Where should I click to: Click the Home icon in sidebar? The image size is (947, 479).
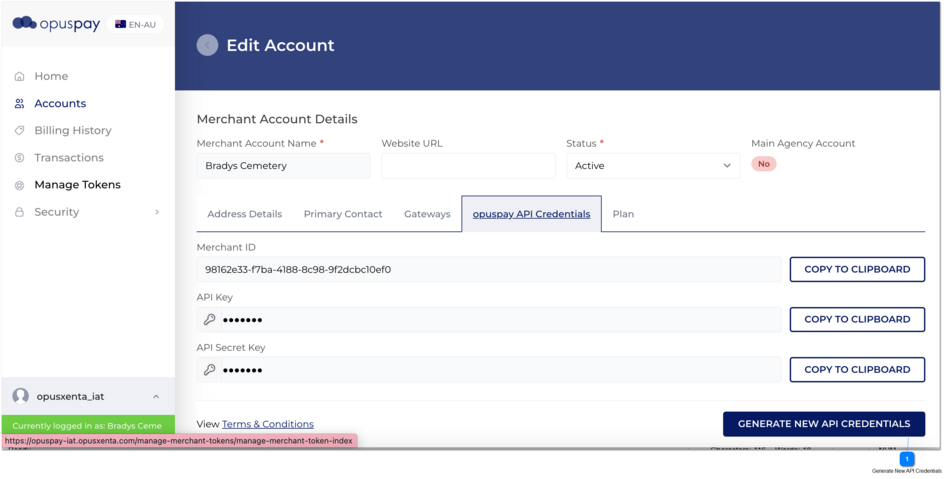coord(19,77)
